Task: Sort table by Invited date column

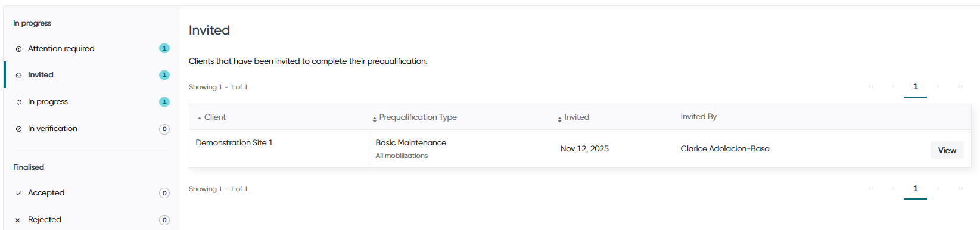Action: click(x=573, y=117)
